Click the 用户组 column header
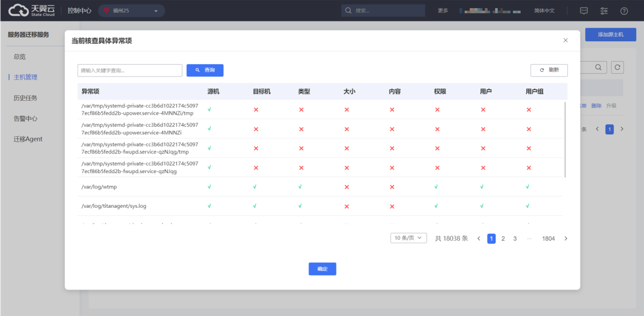 (534, 91)
